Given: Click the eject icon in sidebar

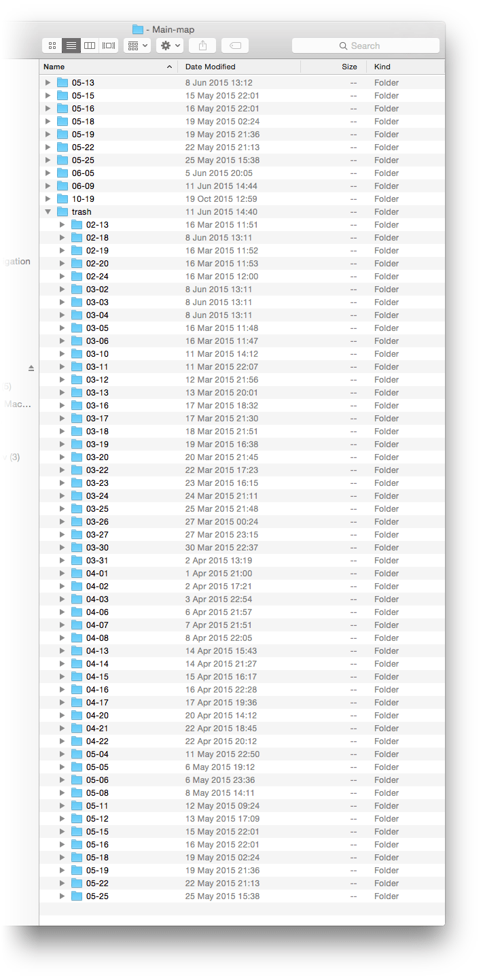Looking at the screenshot, I should point(31,368).
